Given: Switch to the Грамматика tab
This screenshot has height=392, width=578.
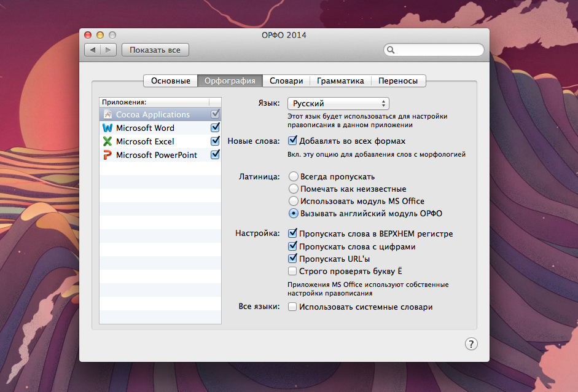Looking at the screenshot, I should (x=340, y=80).
